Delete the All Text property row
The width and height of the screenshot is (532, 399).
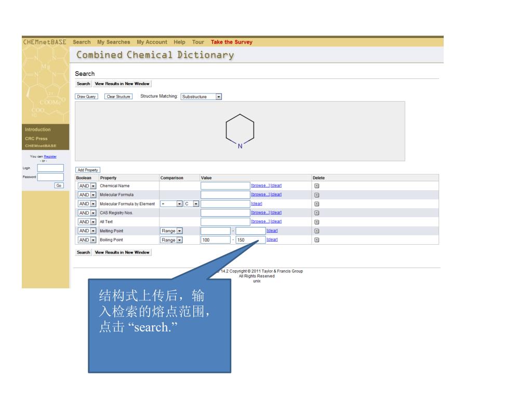[x=316, y=222]
